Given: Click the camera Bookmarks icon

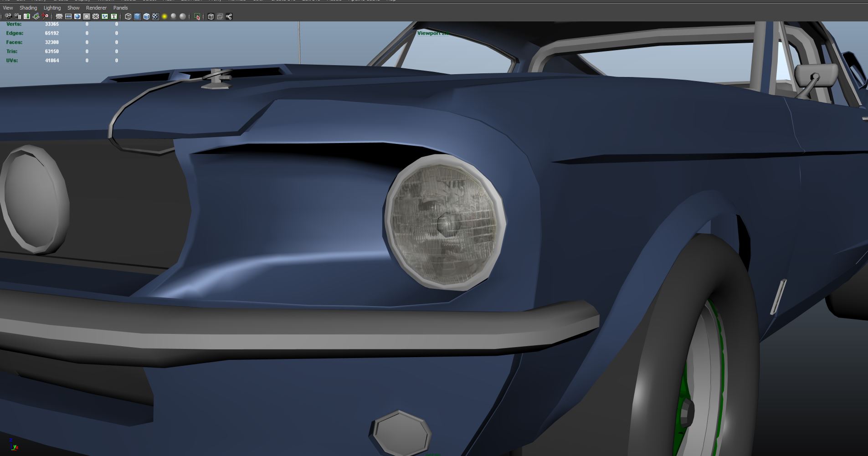Looking at the screenshot, I should pos(27,16).
